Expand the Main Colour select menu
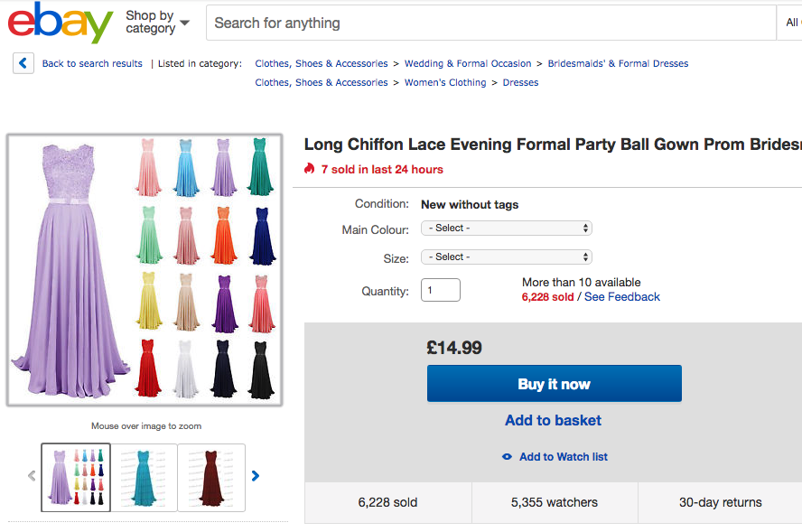Viewport: 802px width, 532px height. pos(507,229)
